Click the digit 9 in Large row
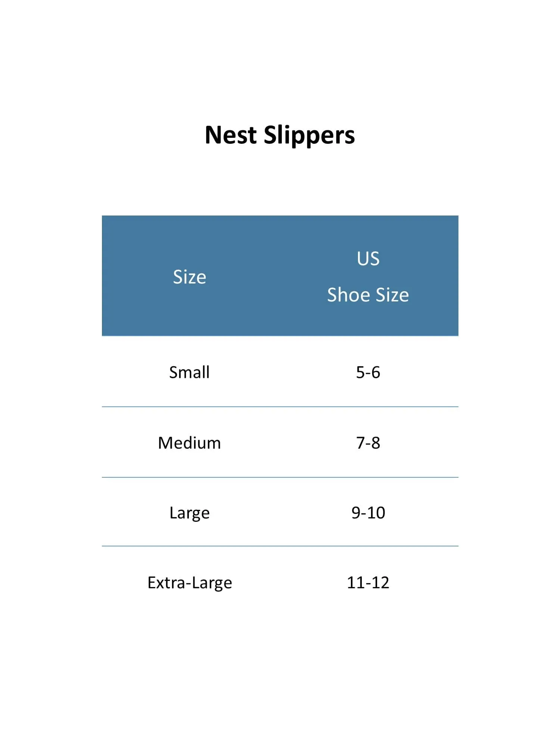560x747 pixels. (x=356, y=513)
